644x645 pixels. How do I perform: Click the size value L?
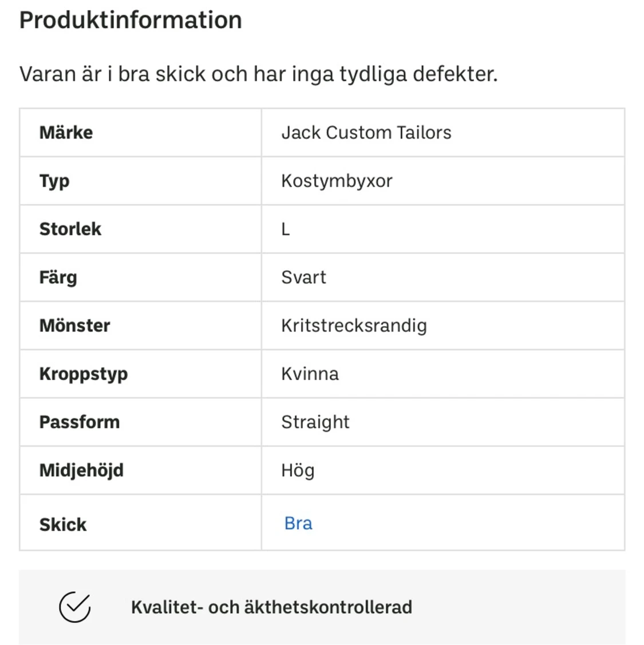(x=286, y=229)
